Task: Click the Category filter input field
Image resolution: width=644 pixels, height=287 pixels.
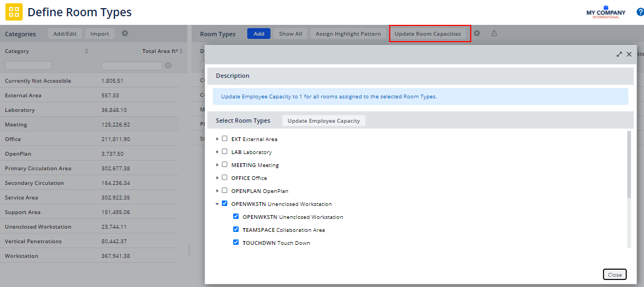Action: (28, 65)
